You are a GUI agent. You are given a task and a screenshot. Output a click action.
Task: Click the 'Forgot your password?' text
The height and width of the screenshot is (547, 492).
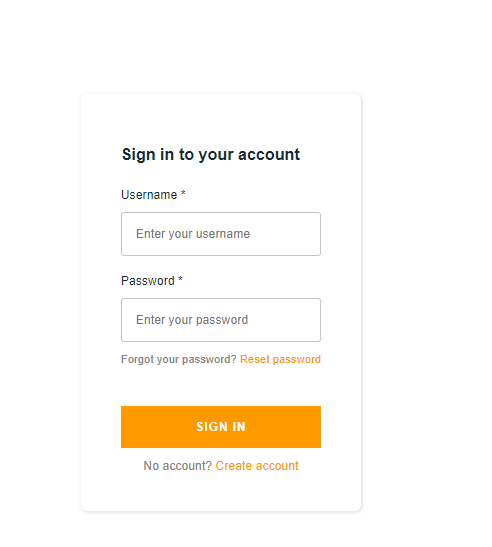(x=179, y=359)
